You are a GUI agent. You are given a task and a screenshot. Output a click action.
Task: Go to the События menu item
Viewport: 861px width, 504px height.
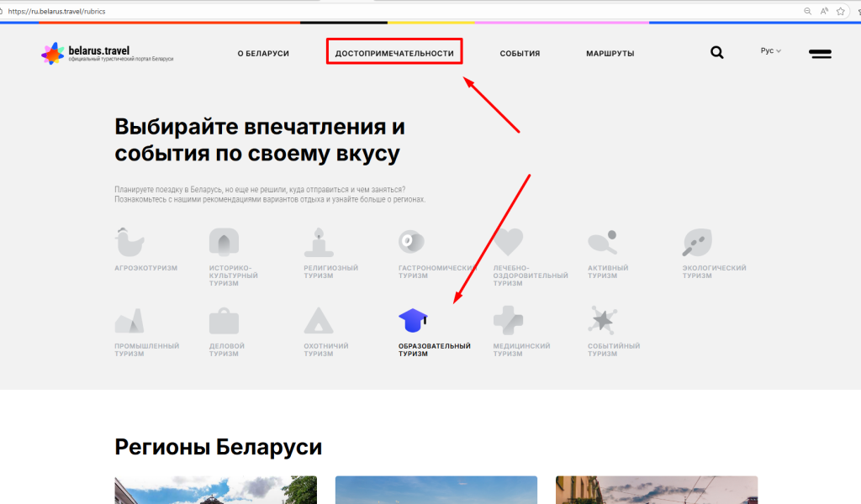click(520, 54)
